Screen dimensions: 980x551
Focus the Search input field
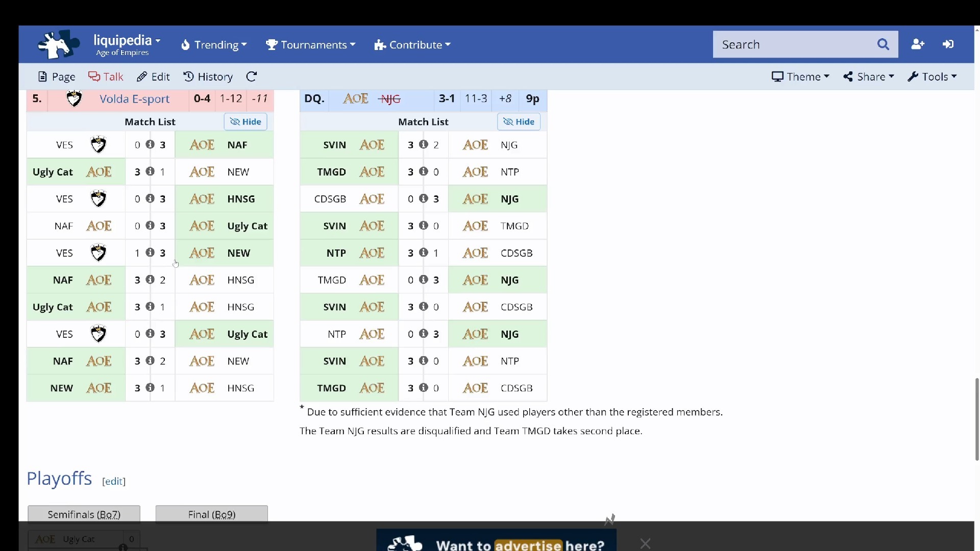coord(794,44)
